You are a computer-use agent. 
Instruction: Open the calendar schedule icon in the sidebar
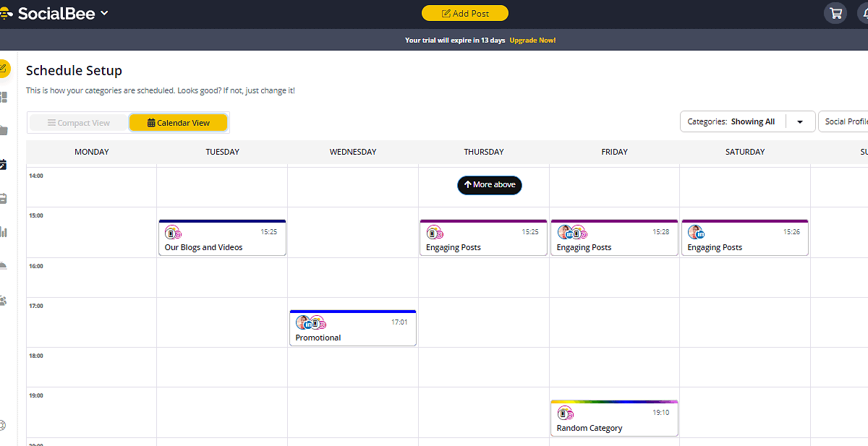click(4, 165)
